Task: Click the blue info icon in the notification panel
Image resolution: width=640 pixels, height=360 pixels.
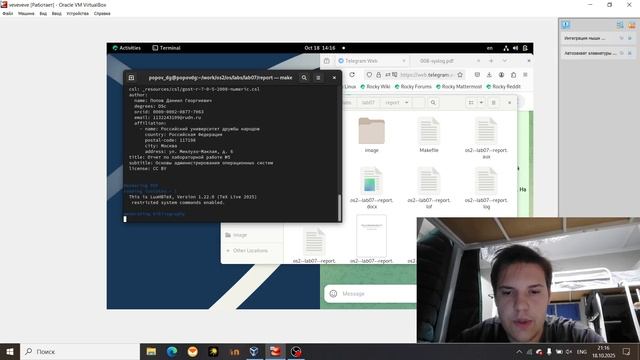Action: (x=565, y=24)
